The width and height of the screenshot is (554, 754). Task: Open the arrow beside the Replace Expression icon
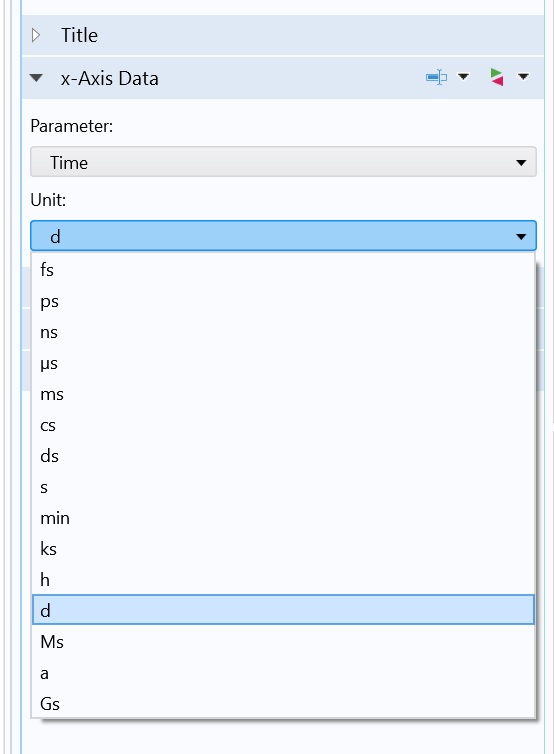(x=523, y=76)
